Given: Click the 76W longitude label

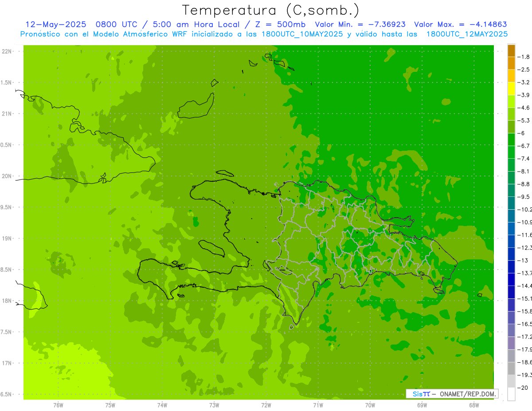Looking at the screenshot, I should tap(58, 405).
